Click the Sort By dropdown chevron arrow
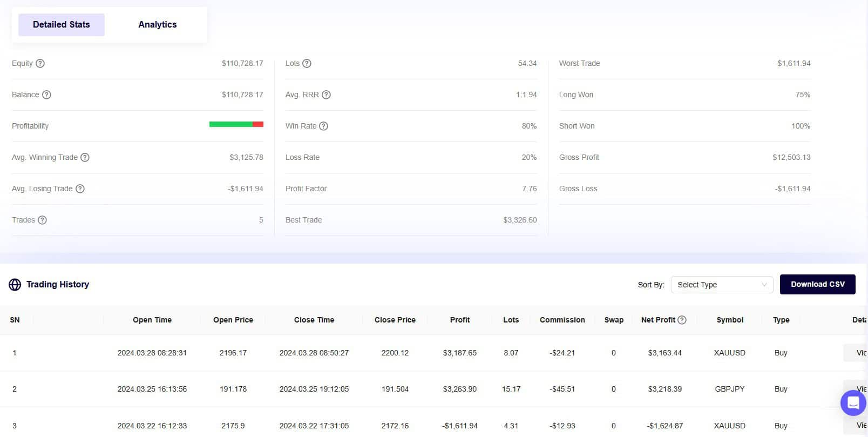 point(764,285)
